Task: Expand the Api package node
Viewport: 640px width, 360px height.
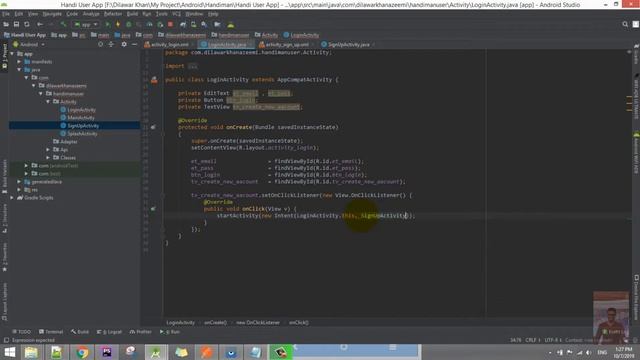Action: pos(48,149)
